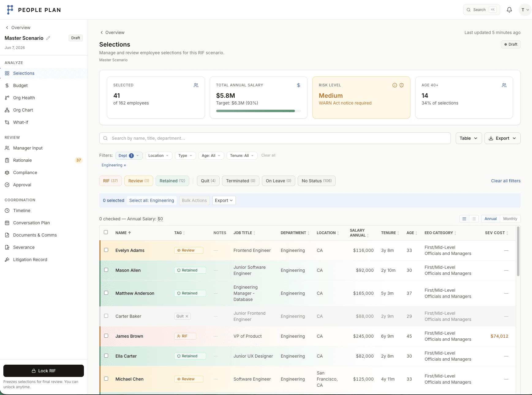Filter by the Retained (12) status tab
Screen dimensions: 532x395
click(172, 181)
